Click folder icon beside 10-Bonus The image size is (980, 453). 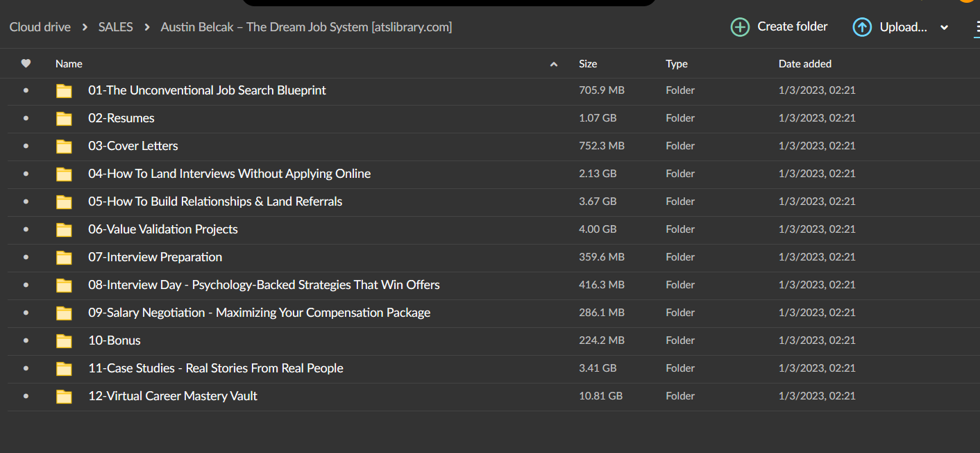tap(64, 340)
